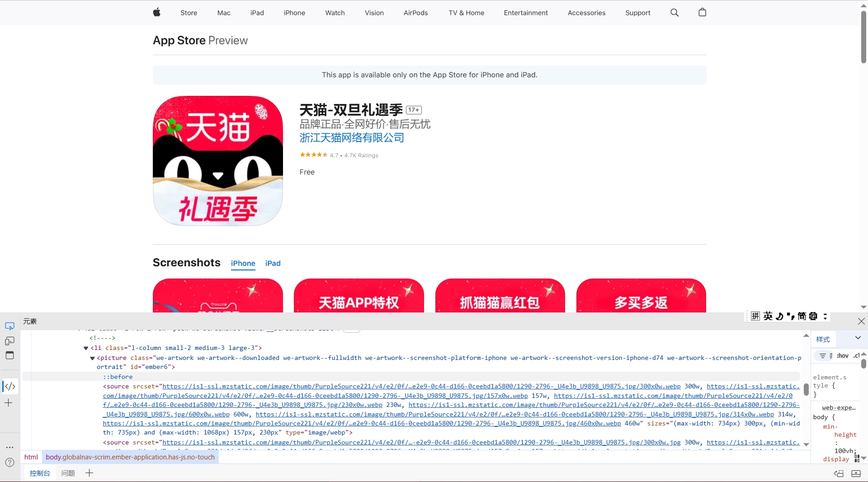The image size is (868, 482).
Task: Open the 多买多返 screenshot thumbnail
Action: pos(641,295)
